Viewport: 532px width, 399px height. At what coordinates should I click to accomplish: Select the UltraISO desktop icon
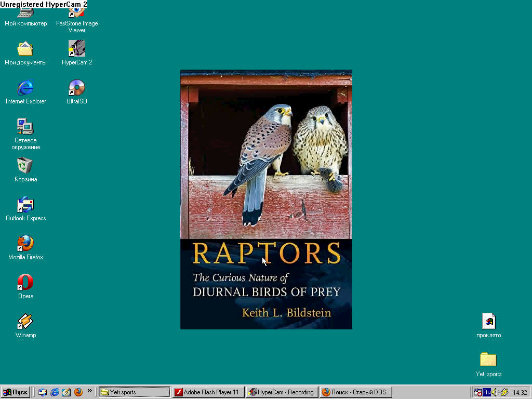pyautogui.click(x=77, y=88)
